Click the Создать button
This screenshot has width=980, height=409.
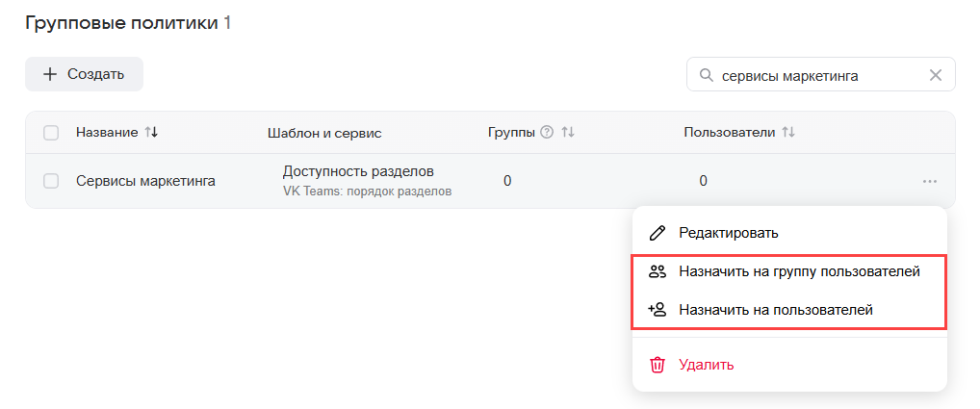pyautogui.click(x=84, y=74)
